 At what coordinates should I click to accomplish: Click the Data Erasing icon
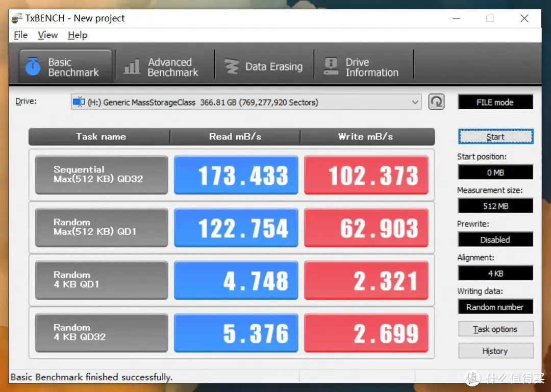coord(232,66)
